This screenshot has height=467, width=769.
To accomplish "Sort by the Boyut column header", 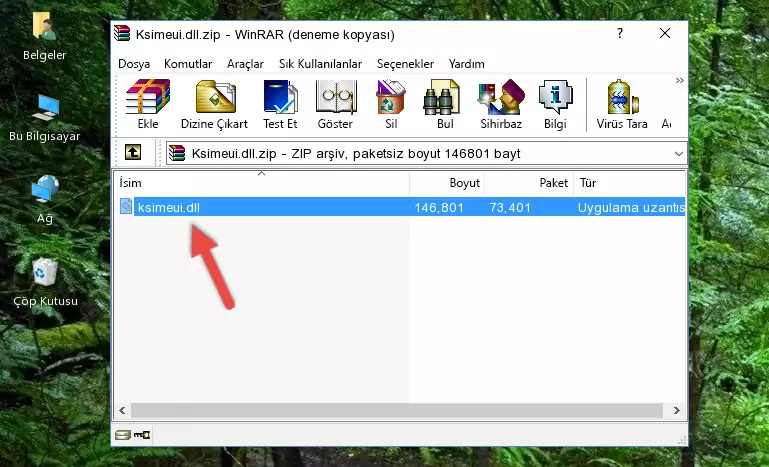I will click(447, 183).
